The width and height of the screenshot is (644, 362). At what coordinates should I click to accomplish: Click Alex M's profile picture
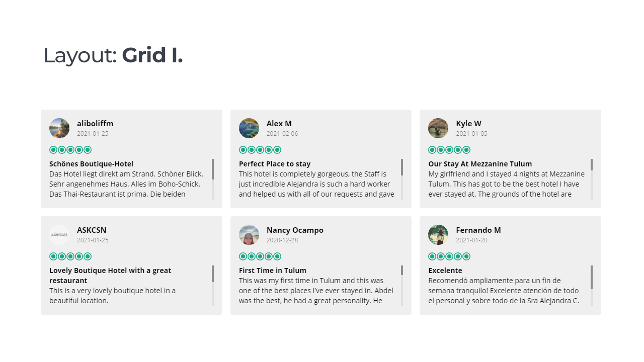coord(249,128)
